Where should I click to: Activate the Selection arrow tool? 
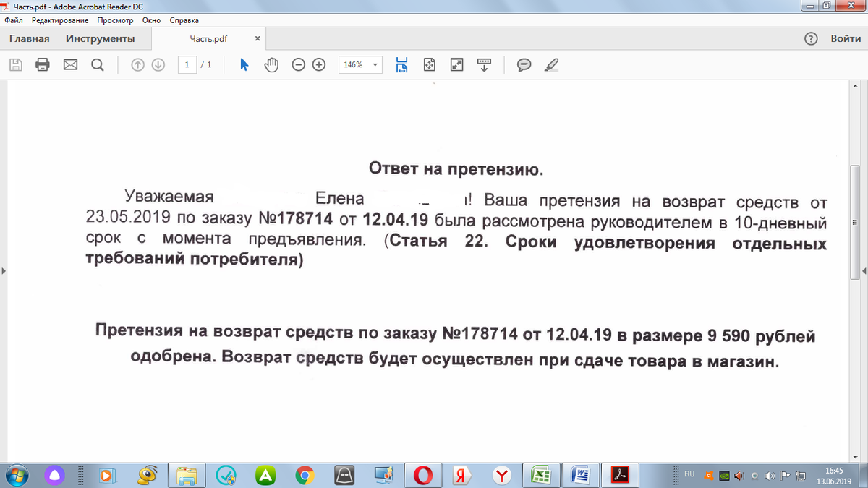(x=244, y=65)
